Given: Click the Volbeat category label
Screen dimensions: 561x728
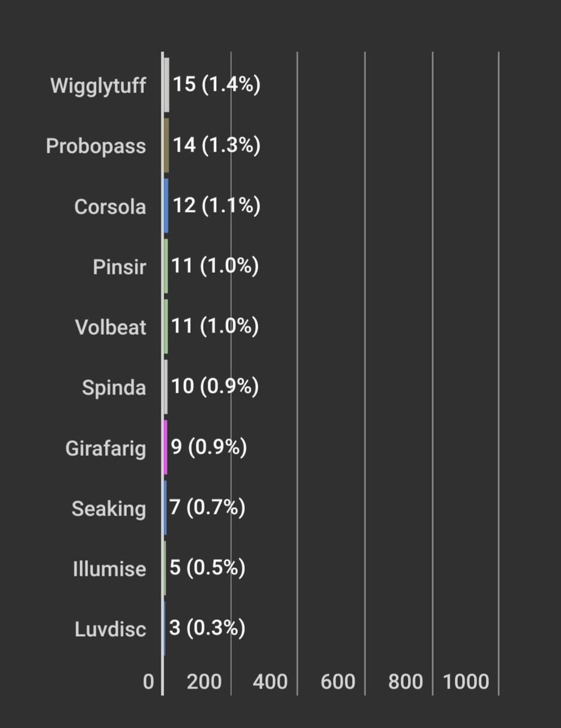Looking at the screenshot, I should click(110, 327).
